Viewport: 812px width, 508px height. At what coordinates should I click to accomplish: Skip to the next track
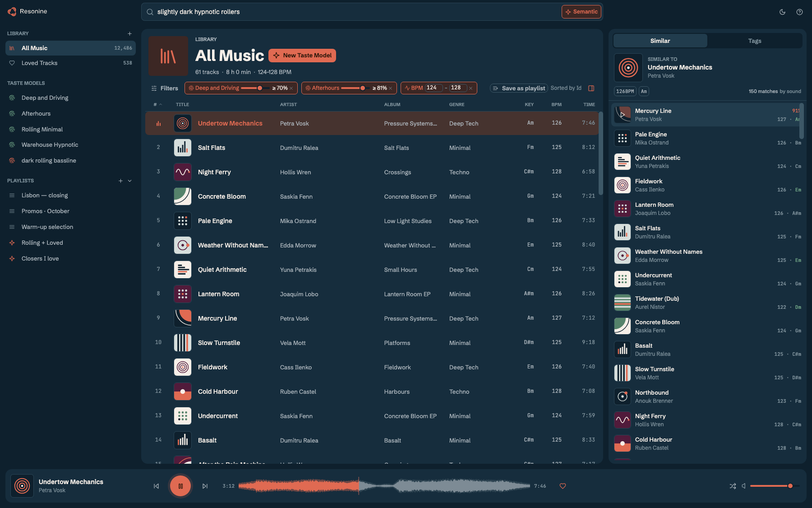(205, 486)
